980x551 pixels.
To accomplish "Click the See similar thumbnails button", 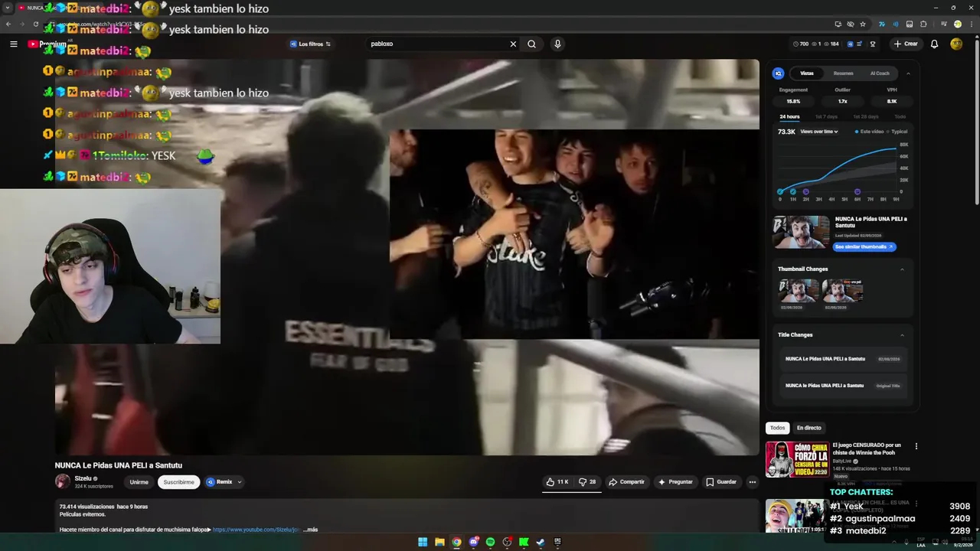I will [x=864, y=246].
